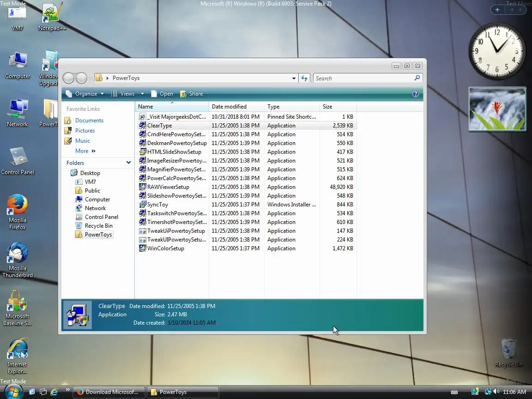The height and width of the screenshot is (399, 532).
Task: Select the TimershotPowertoySetup file icon
Action: 143,222
